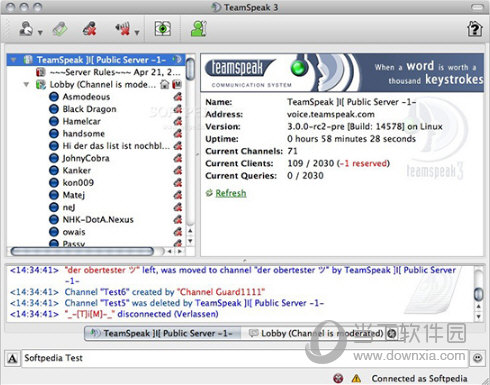
Task: Click the muted microphone icon on JohnyCobra's row
Action: point(178,158)
